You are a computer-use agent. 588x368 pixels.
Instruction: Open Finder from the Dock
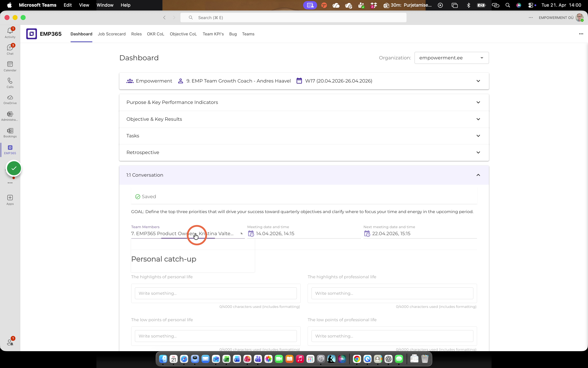coord(163,359)
